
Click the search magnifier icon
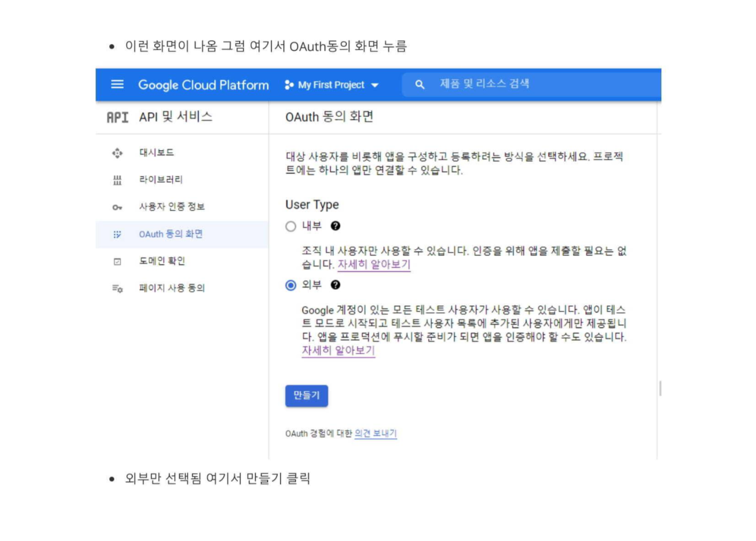point(419,84)
